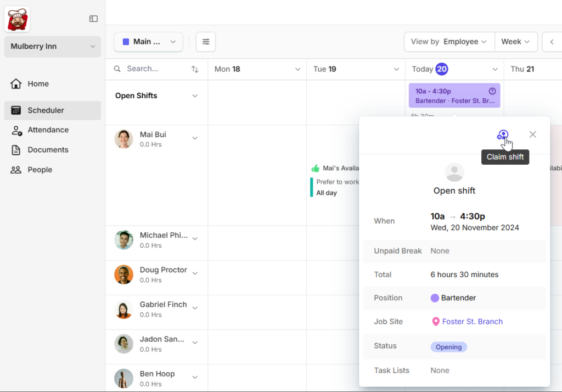This screenshot has width=562, height=392.
Task: Collapse the sidebar panel toggle
Action: tap(93, 19)
